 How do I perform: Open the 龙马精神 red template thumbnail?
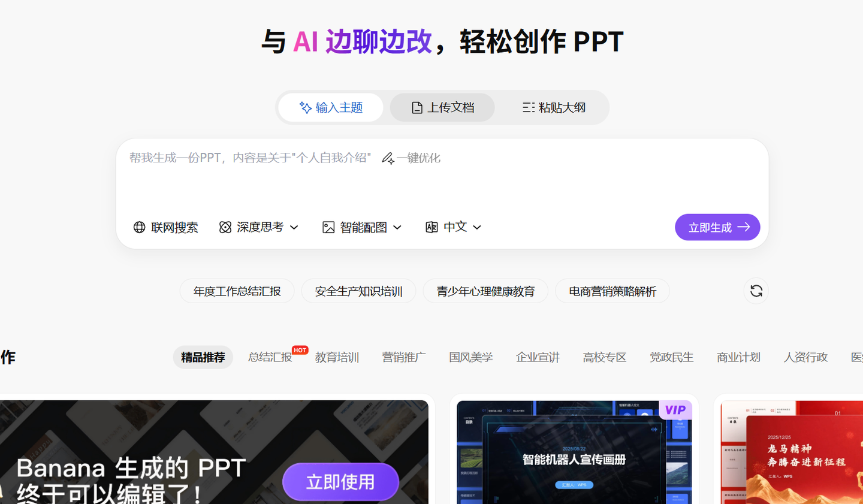[x=792, y=452]
